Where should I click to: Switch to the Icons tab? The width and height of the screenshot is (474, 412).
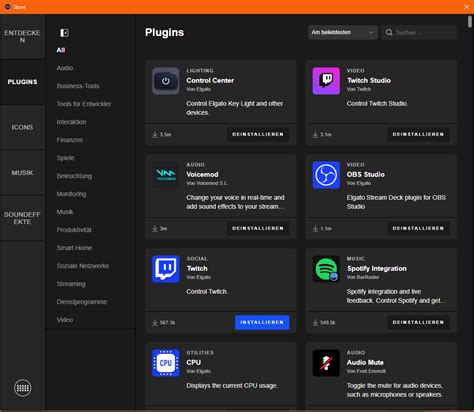click(x=22, y=127)
